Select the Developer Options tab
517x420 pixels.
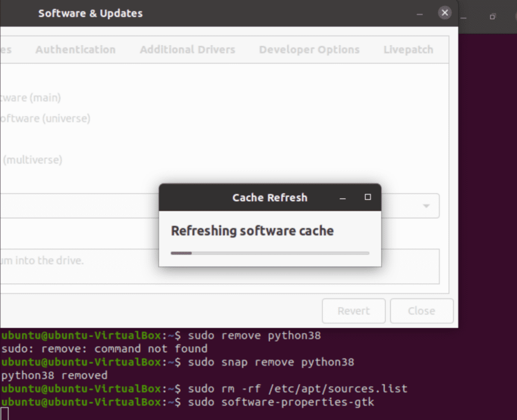309,49
